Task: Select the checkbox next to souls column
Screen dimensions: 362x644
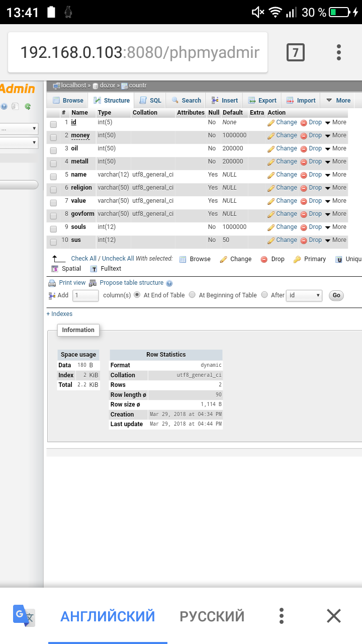Action: click(53, 229)
